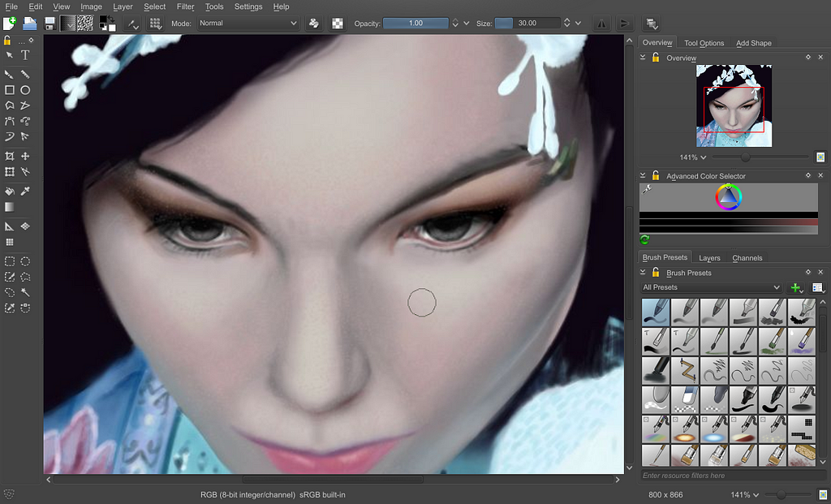Click the resource filter input field

pos(733,476)
